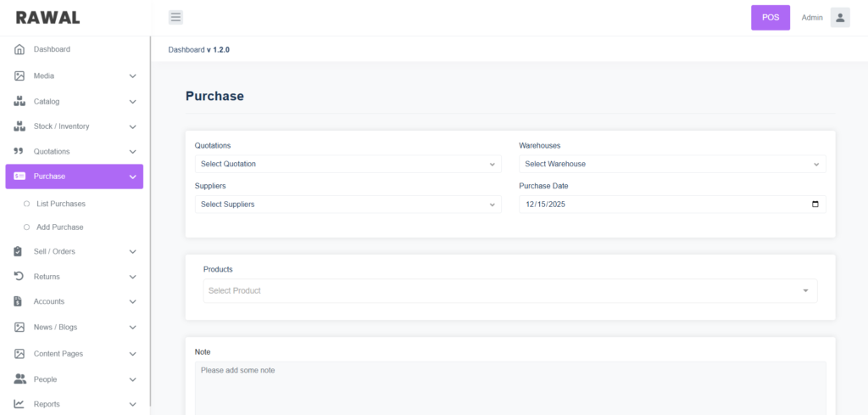Open the Select Warehouse dropdown
The image size is (868, 415).
(x=671, y=164)
